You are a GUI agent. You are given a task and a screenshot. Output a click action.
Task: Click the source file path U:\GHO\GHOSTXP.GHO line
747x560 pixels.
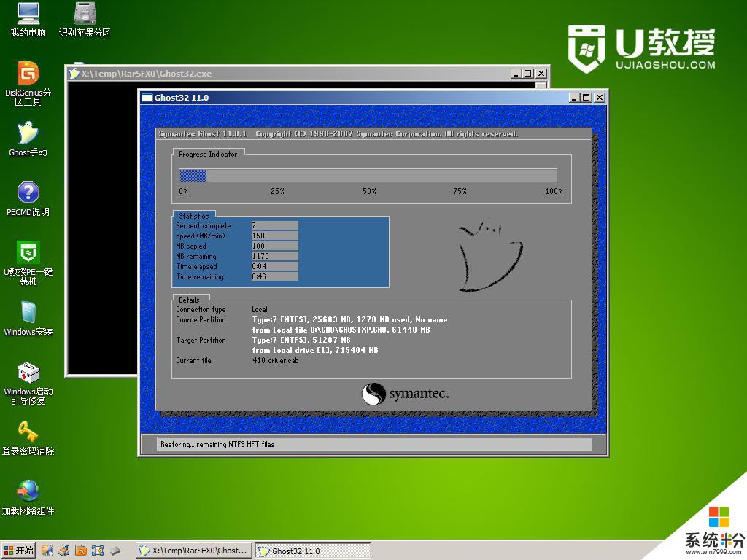(x=341, y=330)
